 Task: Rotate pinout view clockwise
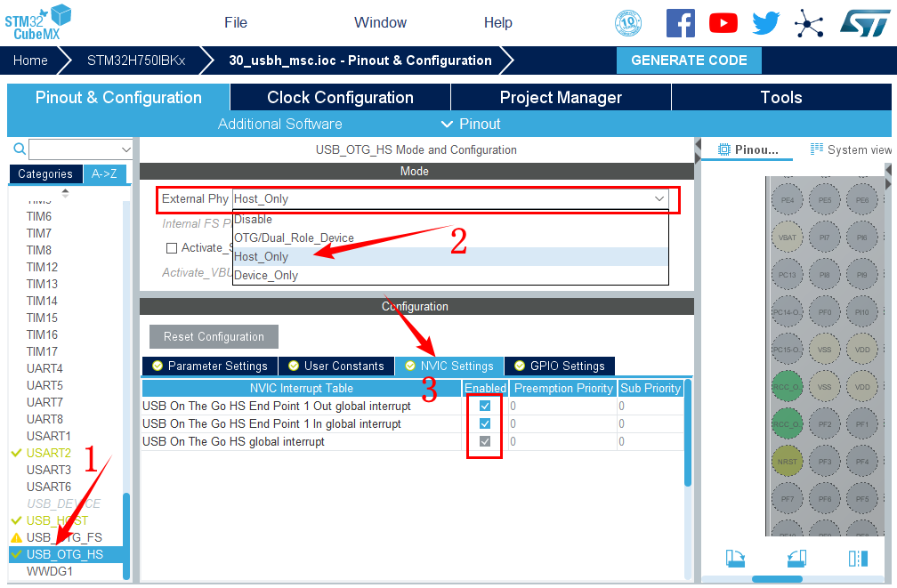click(735, 558)
